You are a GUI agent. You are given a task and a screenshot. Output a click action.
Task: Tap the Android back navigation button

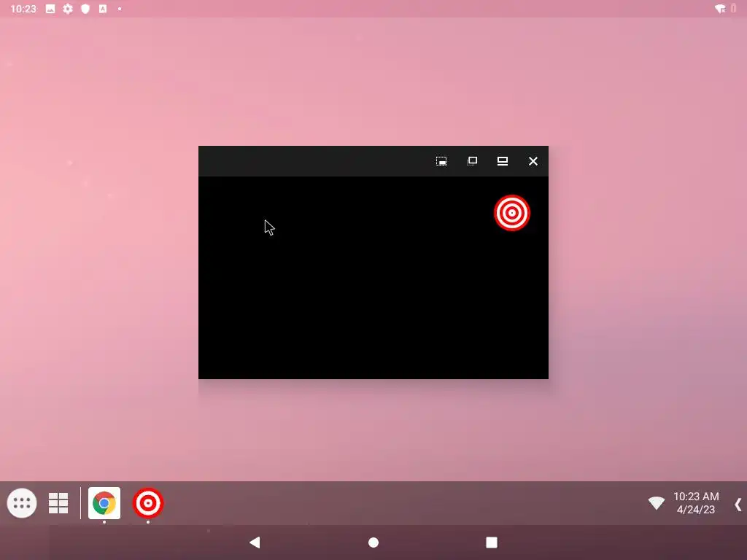pos(255,542)
